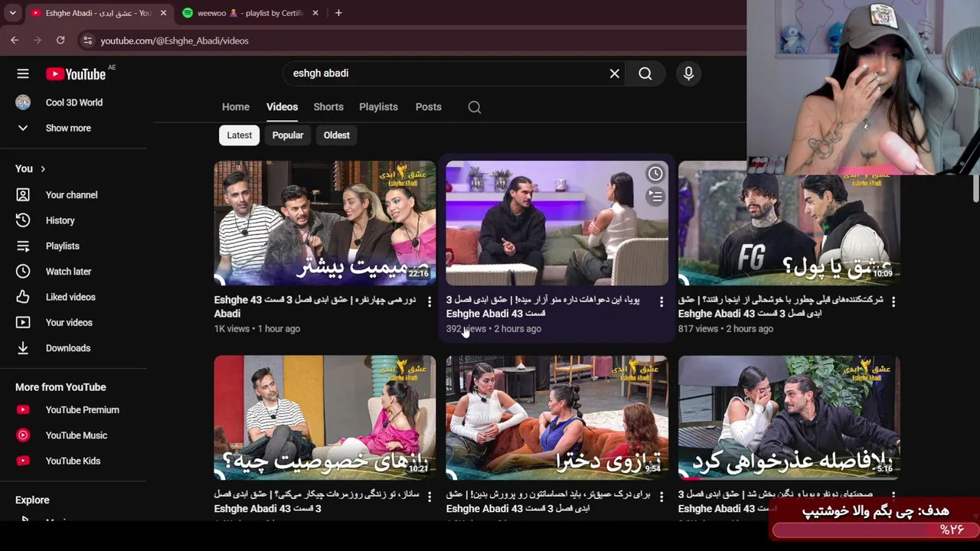Open YouTube Kids
Image resolution: width=980 pixels, height=551 pixels.
pos(73,461)
